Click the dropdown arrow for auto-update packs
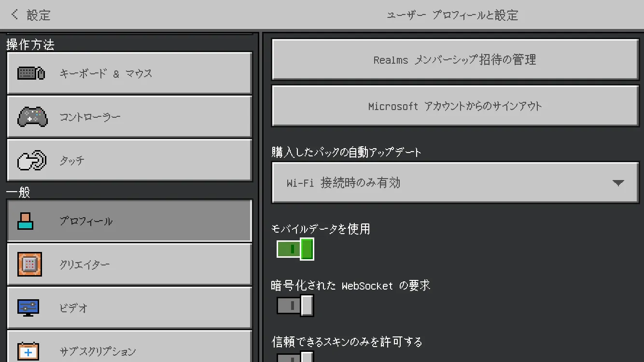The image size is (644, 362). pyautogui.click(x=618, y=183)
